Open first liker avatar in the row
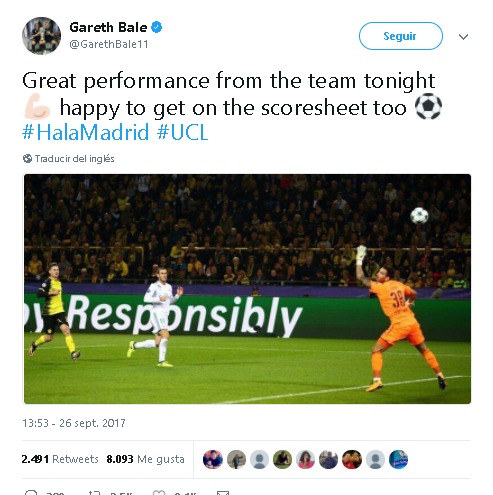This screenshot has height=495, width=493. pos(213,459)
